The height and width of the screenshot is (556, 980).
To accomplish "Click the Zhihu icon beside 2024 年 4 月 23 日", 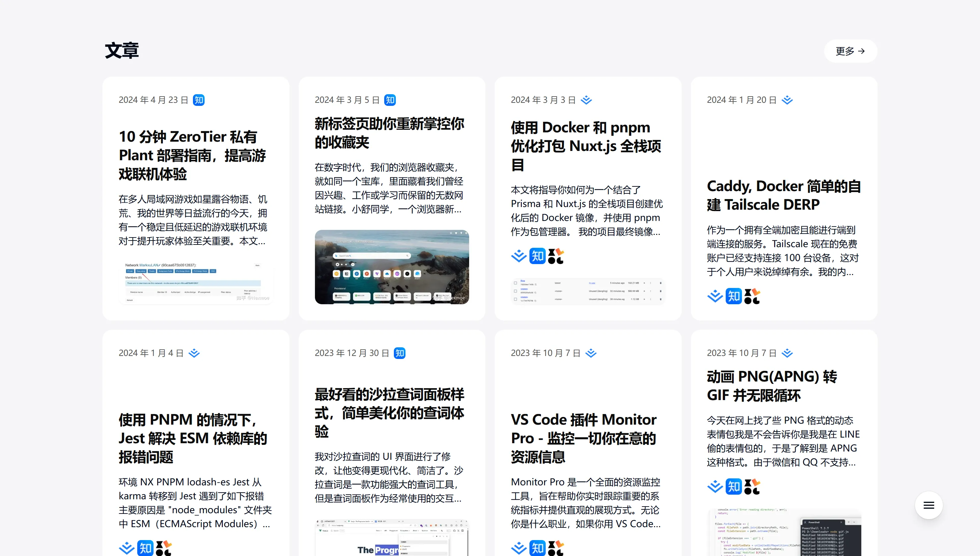I will pyautogui.click(x=199, y=100).
